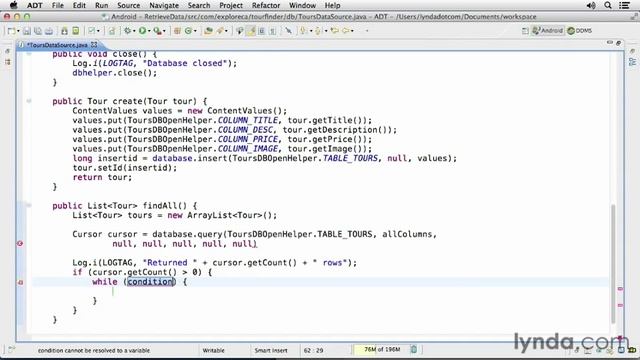Open the Navigate menu
The height and width of the screenshot is (360, 640).
point(164,5)
